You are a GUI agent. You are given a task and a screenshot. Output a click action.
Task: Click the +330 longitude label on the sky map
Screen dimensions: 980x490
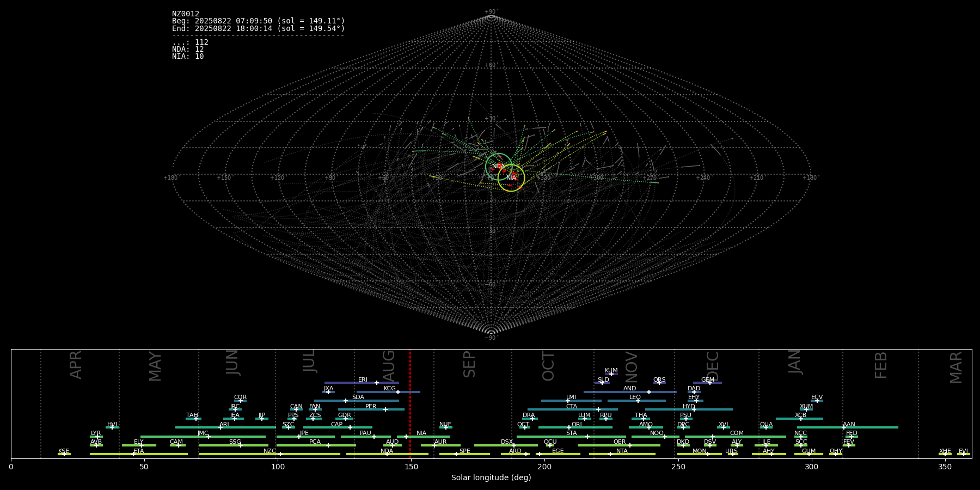544,178
